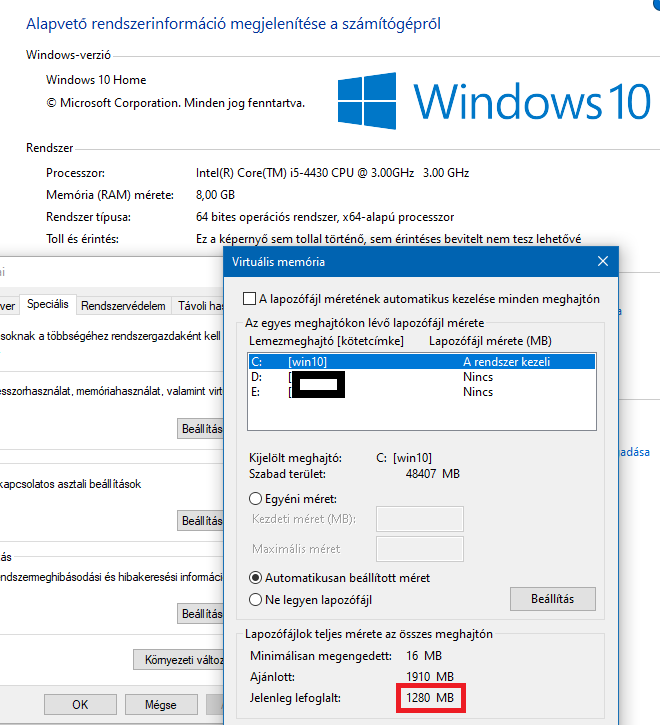Click Beállítás under hibakeresési információ section
Image resolution: width=660 pixels, height=725 pixels.
pos(200,614)
